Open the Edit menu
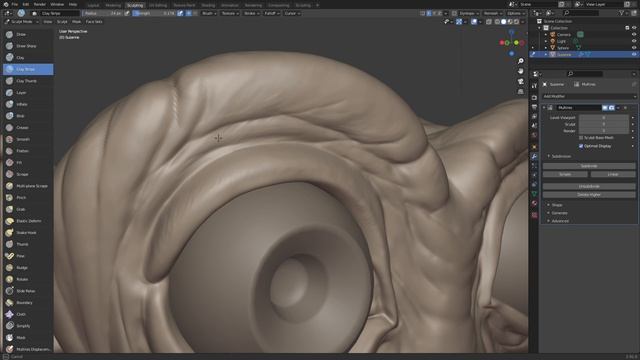The image size is (640, 360). point(26,4)
